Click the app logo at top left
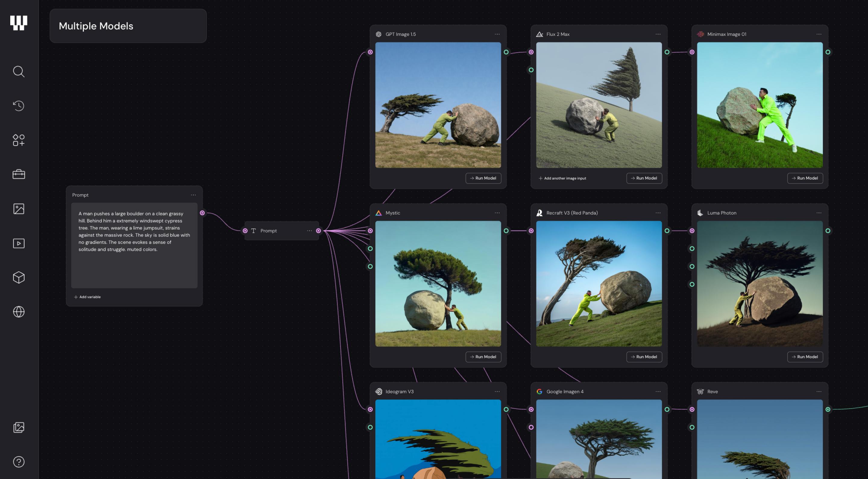This screenshot has width=868, height=479. click(18, 23)
